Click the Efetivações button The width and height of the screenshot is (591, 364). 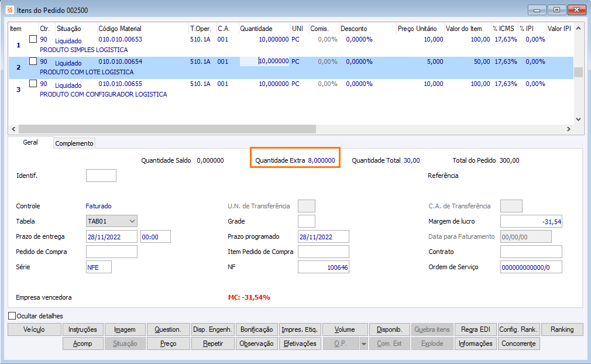[x=300, y=344]
